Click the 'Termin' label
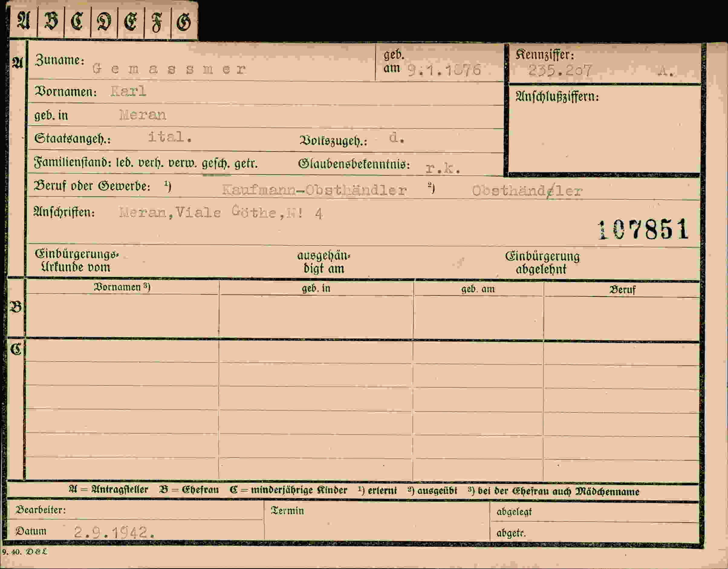The image size is (728, 569). 287,511
